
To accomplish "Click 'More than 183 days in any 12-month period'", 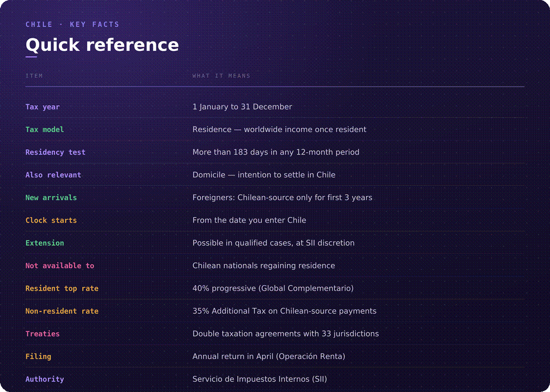I will click(276, 152).
